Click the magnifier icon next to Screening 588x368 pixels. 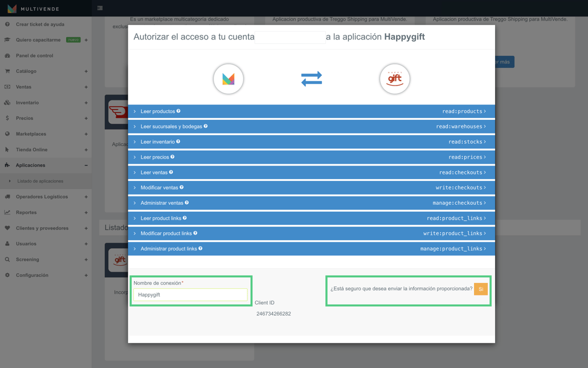7,259
